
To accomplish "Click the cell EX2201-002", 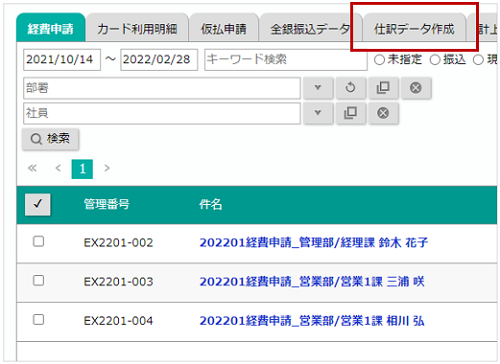I will [x=118, y=243].
